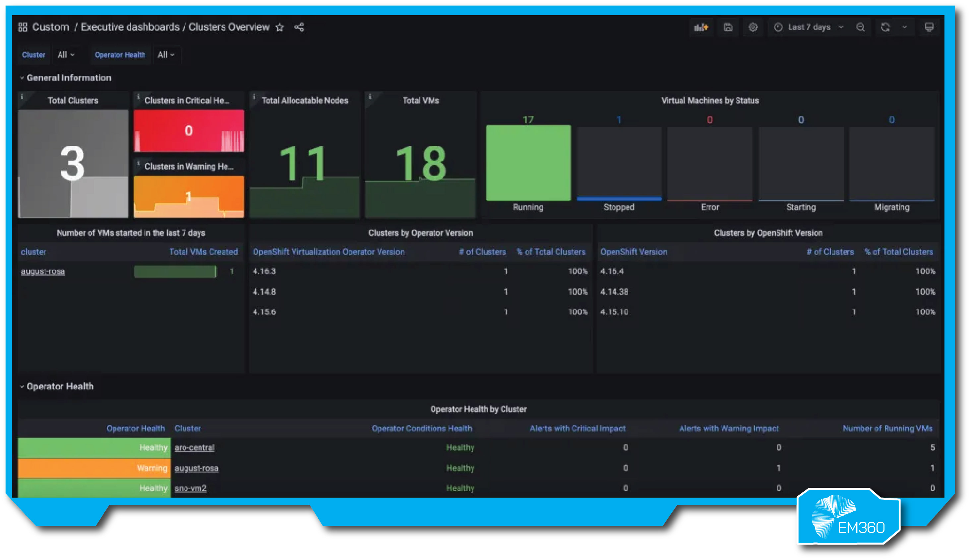Open the Operator Health 'All' dropdown
This screenshot has height=560, width=970.
click(x=166, y=55)
